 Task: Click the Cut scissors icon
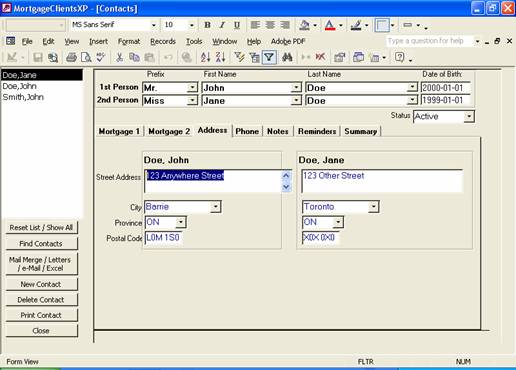click(119, 57)
